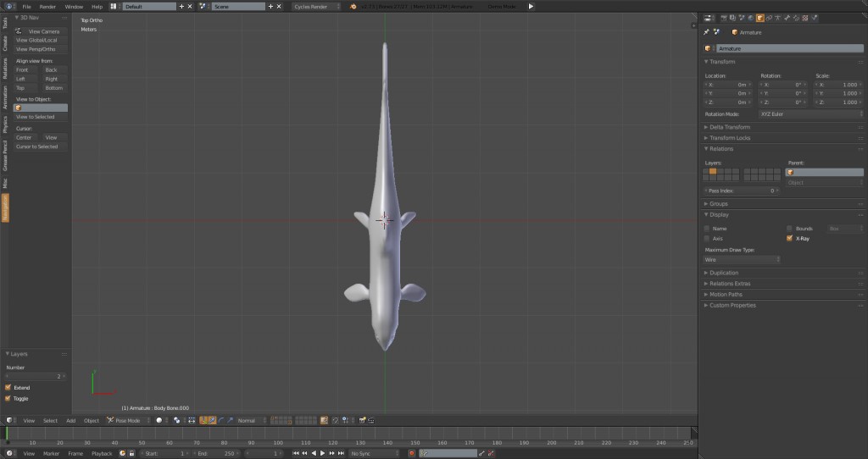Open the Maximum Draw Type Wire dropdown

741,260
